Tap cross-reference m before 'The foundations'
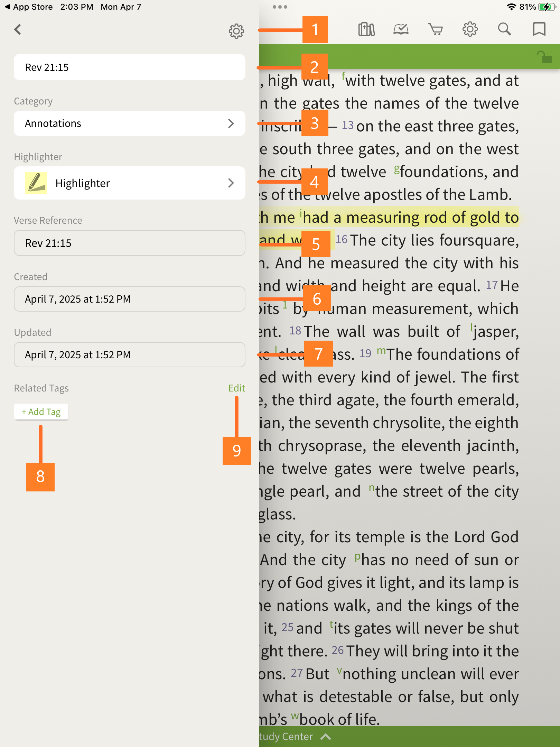The width and height of the screenshot is (560, 747). tap(381, 351)
